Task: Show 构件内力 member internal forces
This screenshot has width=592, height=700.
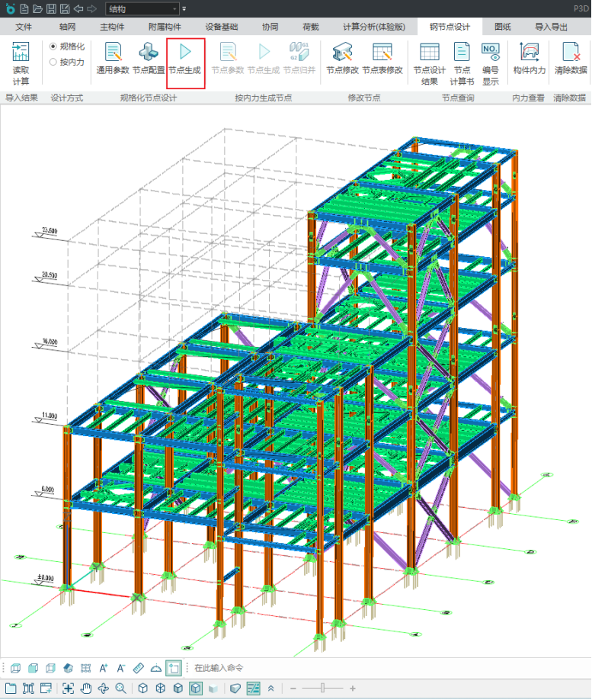Action: (x=529, y=58)
